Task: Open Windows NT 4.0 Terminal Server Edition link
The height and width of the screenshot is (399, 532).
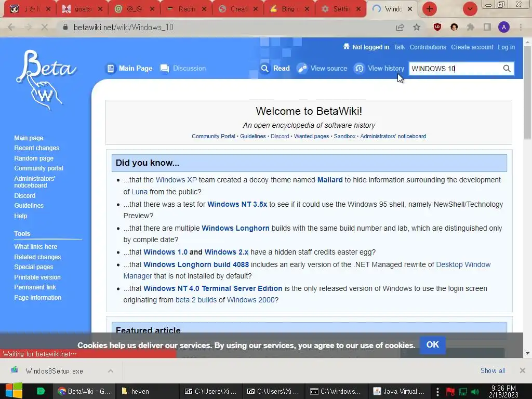Action: [x=212, y=288]
